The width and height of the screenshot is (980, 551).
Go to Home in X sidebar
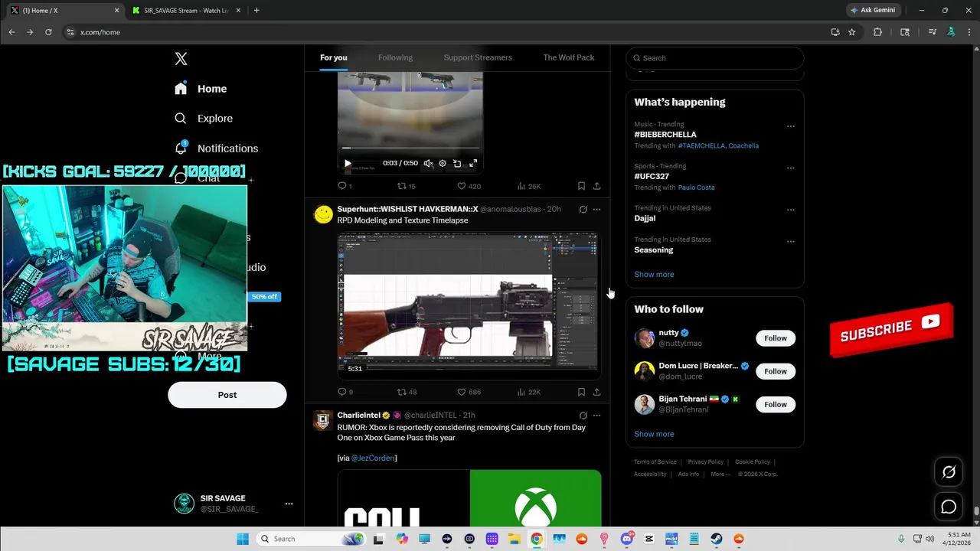coord(201,89)
